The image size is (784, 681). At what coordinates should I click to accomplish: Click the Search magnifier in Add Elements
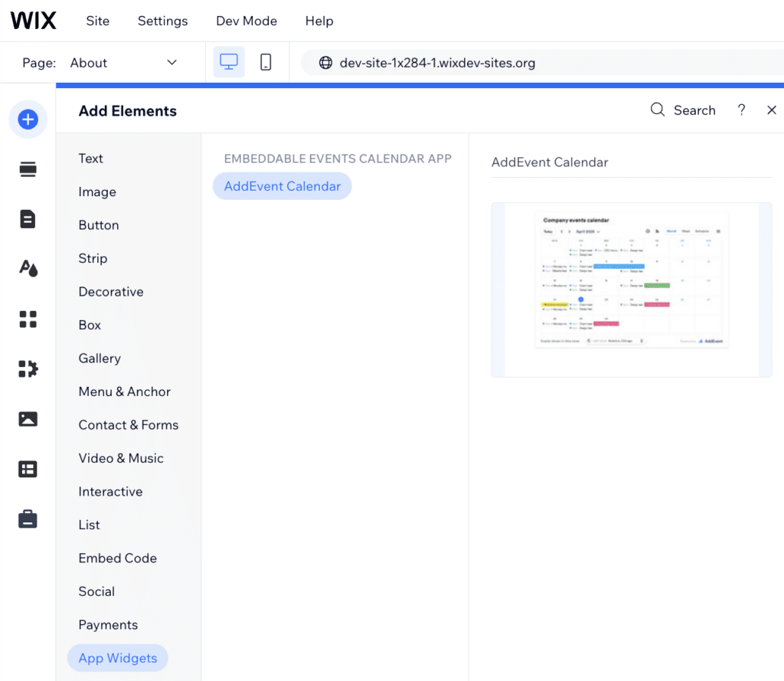click(658, 110)
